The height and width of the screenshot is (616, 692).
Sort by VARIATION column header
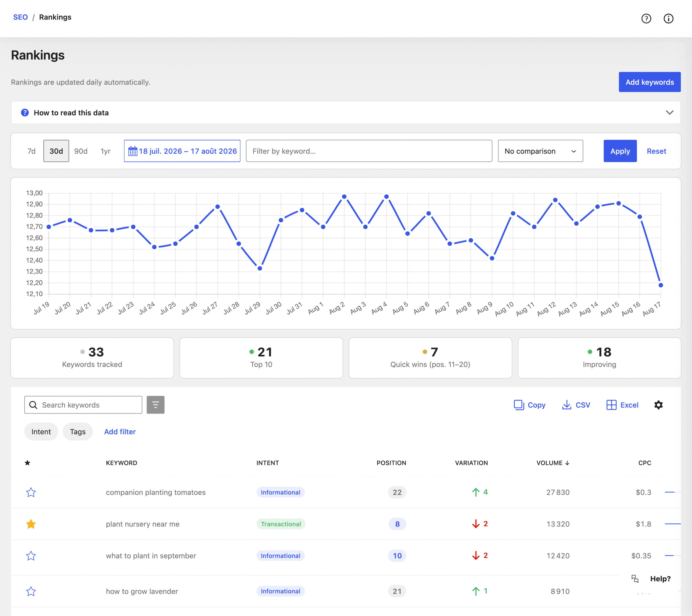(x=471, y=463)
